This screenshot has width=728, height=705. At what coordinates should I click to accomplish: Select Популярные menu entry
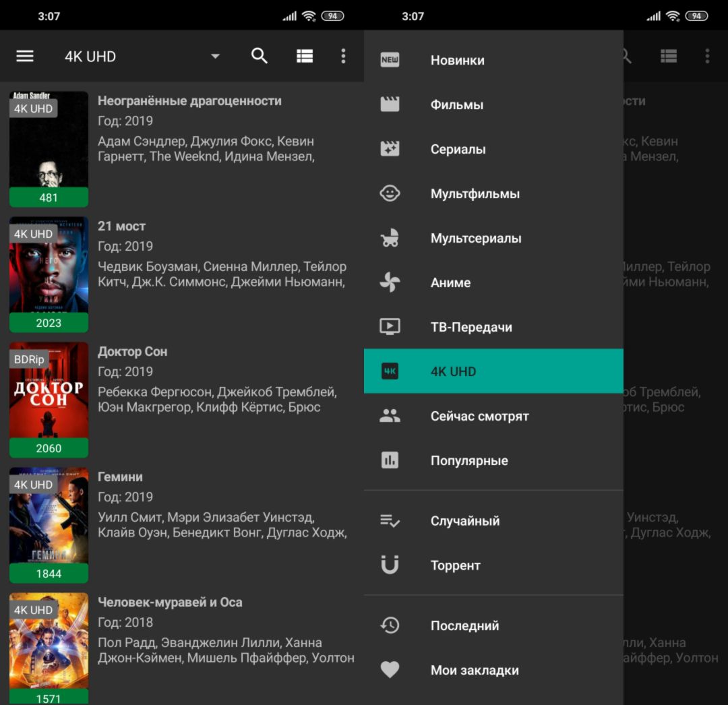[469, 461]
